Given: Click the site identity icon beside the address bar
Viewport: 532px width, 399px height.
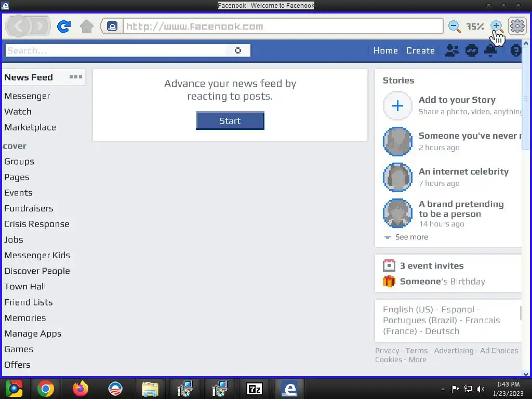Looking at the screenshot, I should click(x=112, y=26).
